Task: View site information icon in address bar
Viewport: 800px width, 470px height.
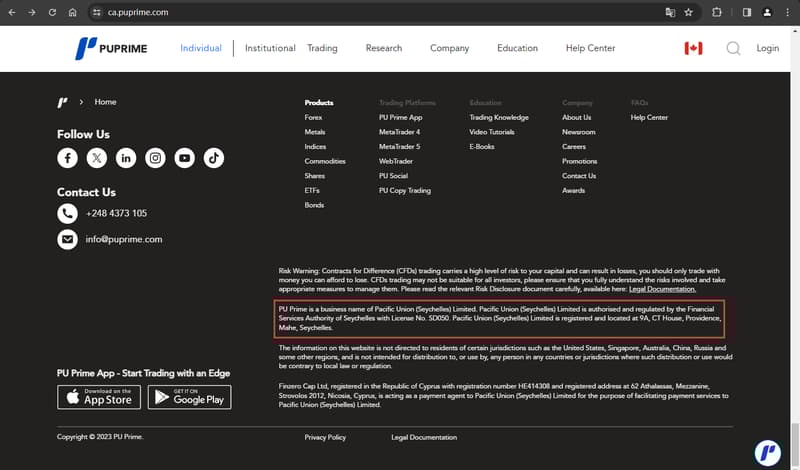Action: [96, 12]
